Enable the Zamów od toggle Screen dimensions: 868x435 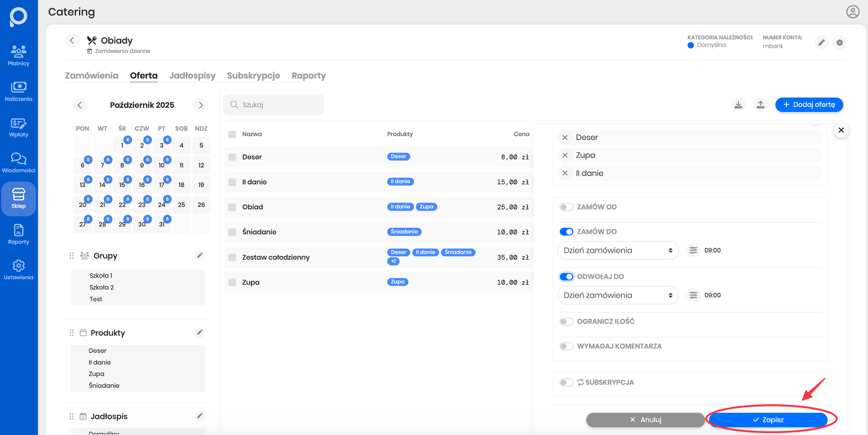point(566,207)
